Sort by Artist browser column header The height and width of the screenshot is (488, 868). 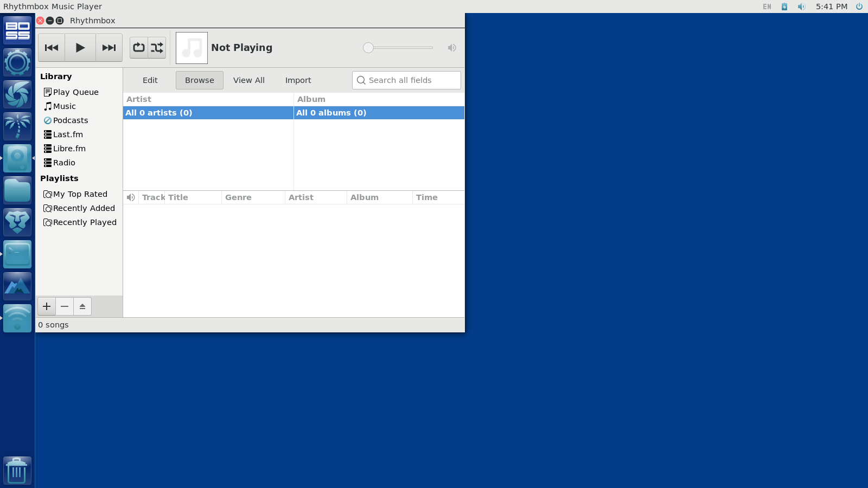208,99
